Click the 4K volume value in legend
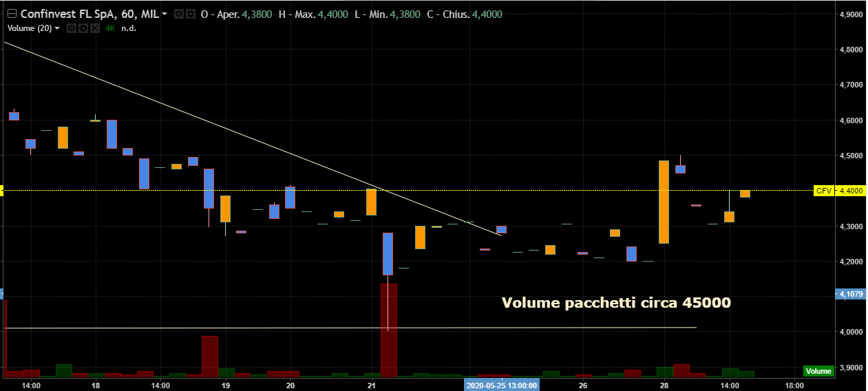 pyautogui.click(x=110, y=28)
